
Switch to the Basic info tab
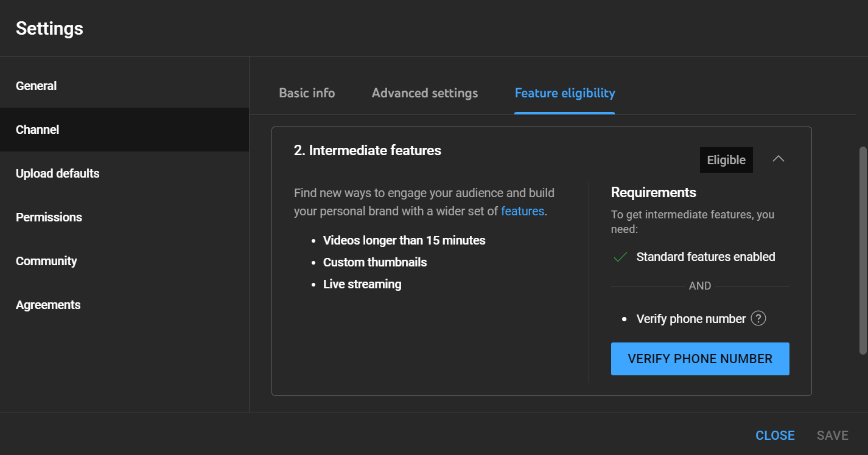point(307,93)
